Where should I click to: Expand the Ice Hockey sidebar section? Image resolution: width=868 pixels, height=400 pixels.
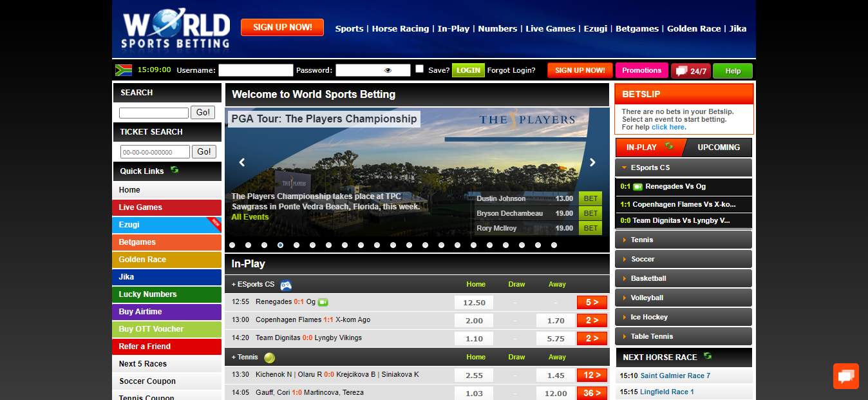coord(684,317)
